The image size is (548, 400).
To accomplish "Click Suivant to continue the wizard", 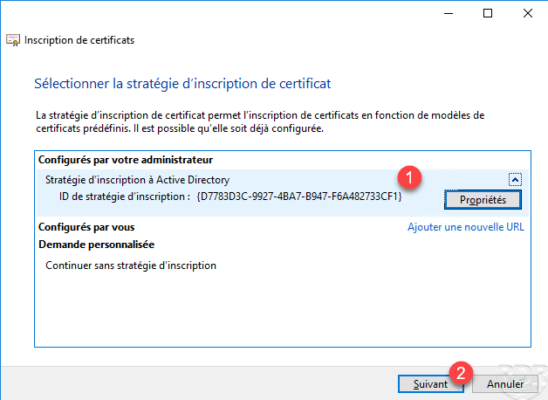I will pyautogui.click(x=430, y=384).
